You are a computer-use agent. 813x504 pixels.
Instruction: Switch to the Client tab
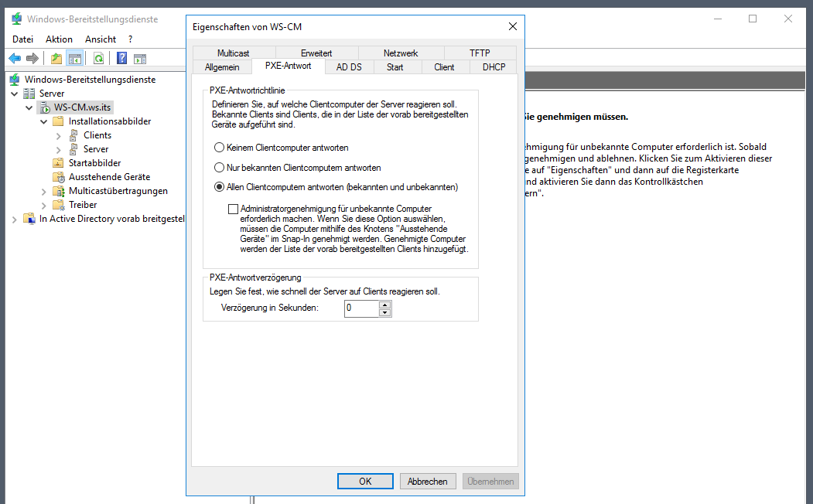tap(444, 66)
